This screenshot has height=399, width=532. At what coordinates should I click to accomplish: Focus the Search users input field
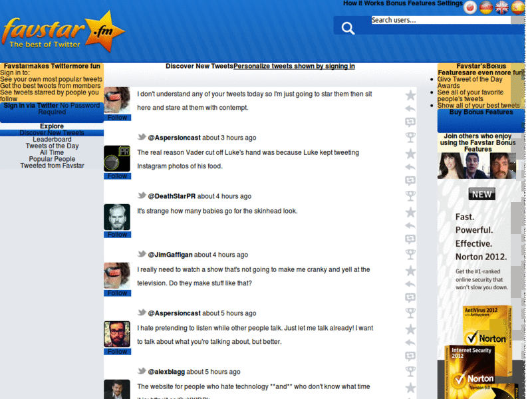(441, 20)
